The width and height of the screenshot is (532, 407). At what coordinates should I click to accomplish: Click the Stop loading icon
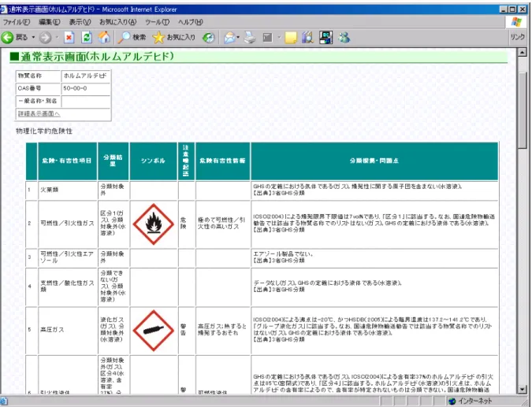(69, 38)
